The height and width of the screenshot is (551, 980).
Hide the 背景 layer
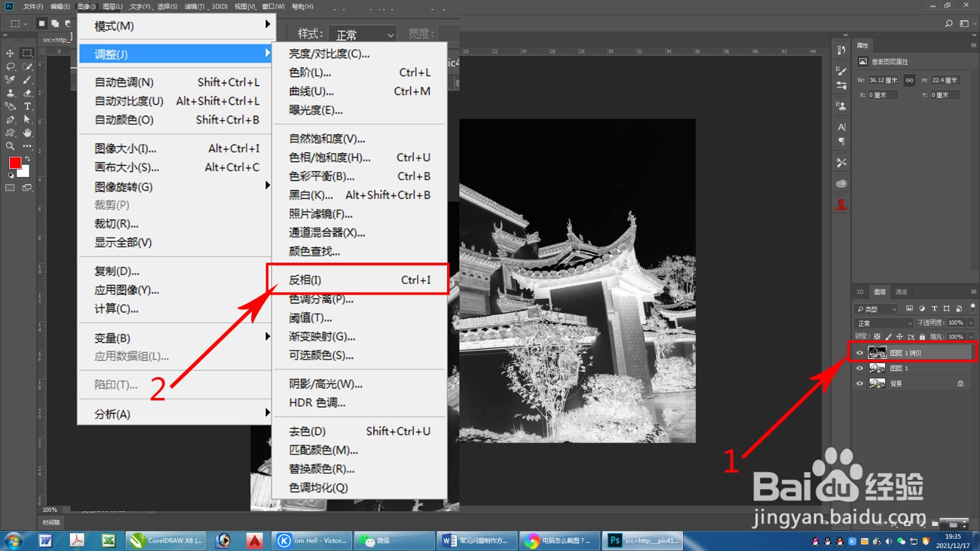coord(860,384)
